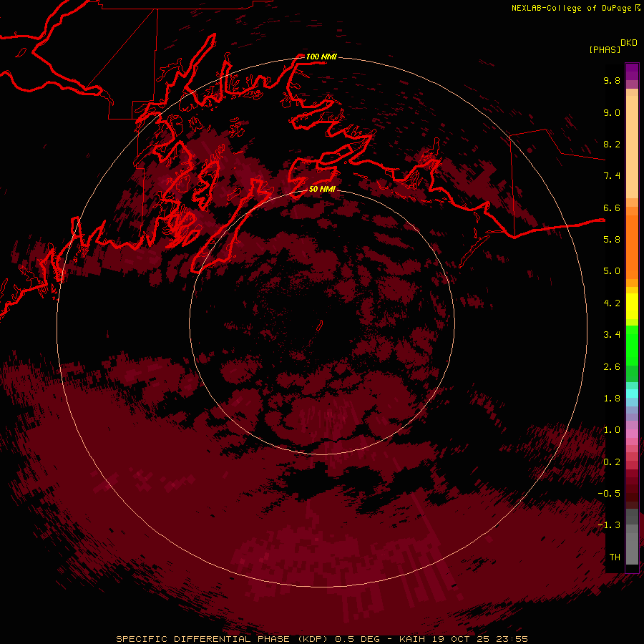
Task: Click the 100 NMI range ring label
Action: (321, 57)
